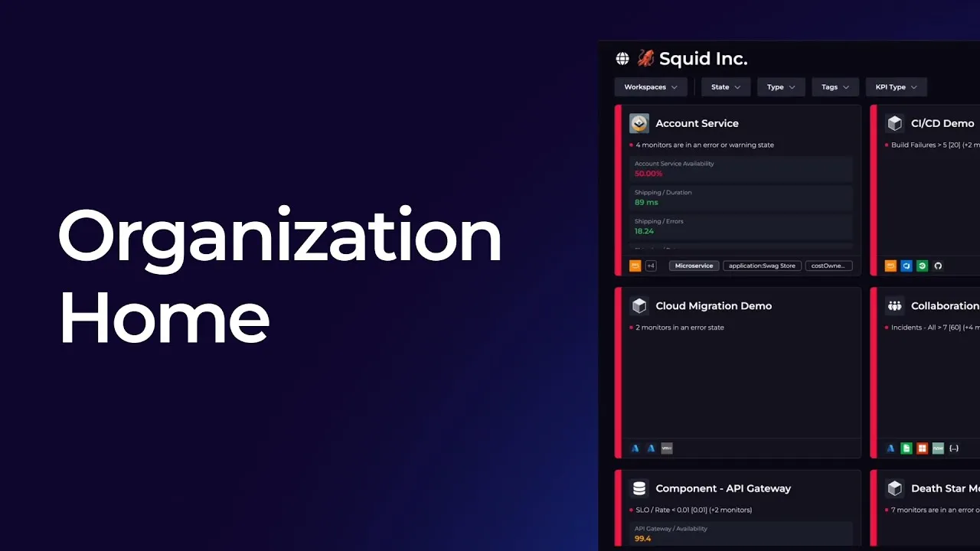Screen dimensions: 980x551
Task: Click '7 monitors are in an error' text
Action: [936, 510]
